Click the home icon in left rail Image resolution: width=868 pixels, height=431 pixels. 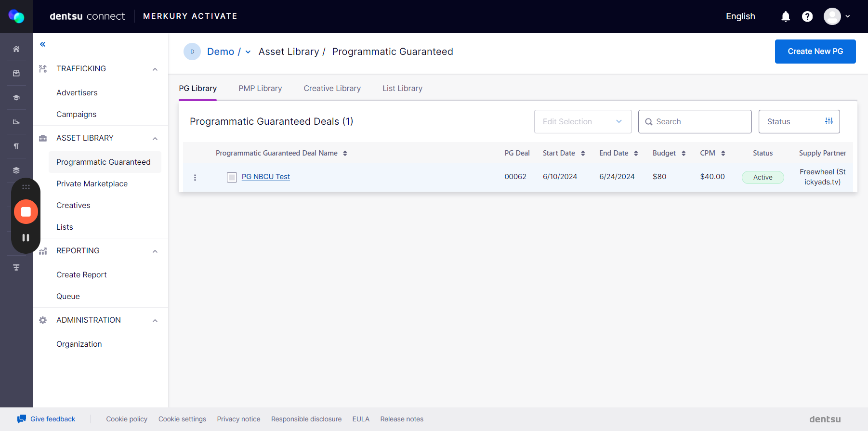16,49
